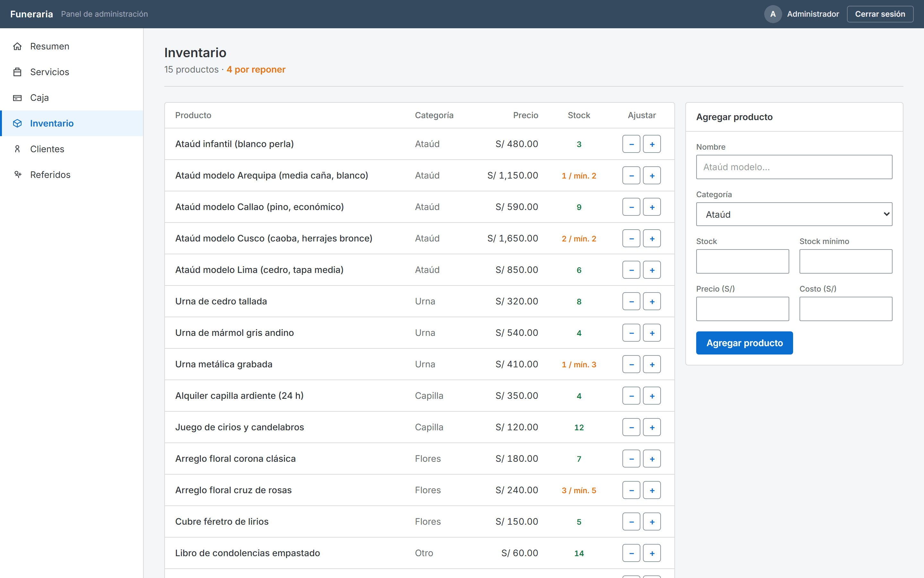
Task: Increase stock for Cubre féretro de lirios
Action: (x=652, y=522)
